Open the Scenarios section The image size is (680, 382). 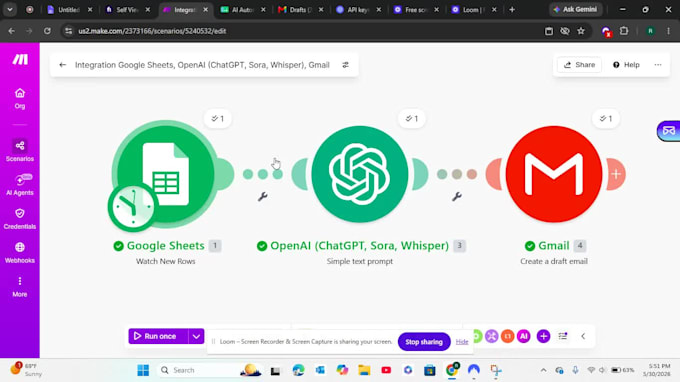20,150
